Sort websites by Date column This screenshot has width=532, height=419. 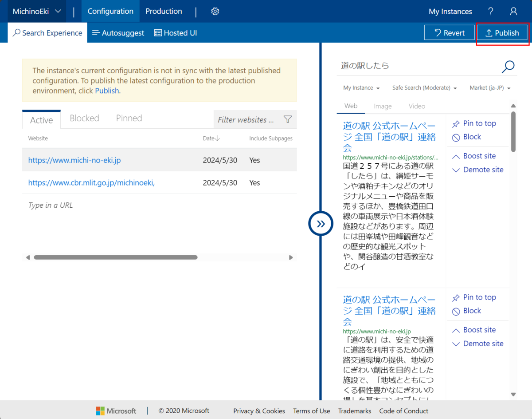click(211, 138)
